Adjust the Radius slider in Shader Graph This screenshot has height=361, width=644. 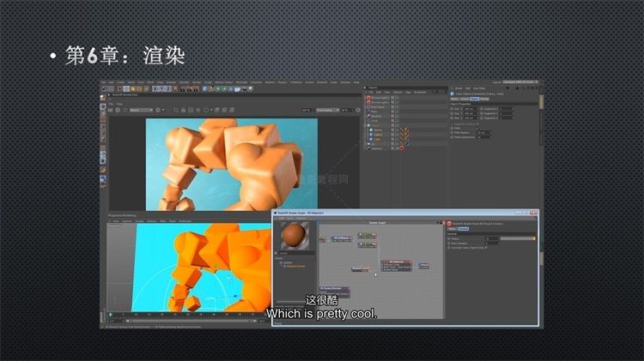click(518, 238)
